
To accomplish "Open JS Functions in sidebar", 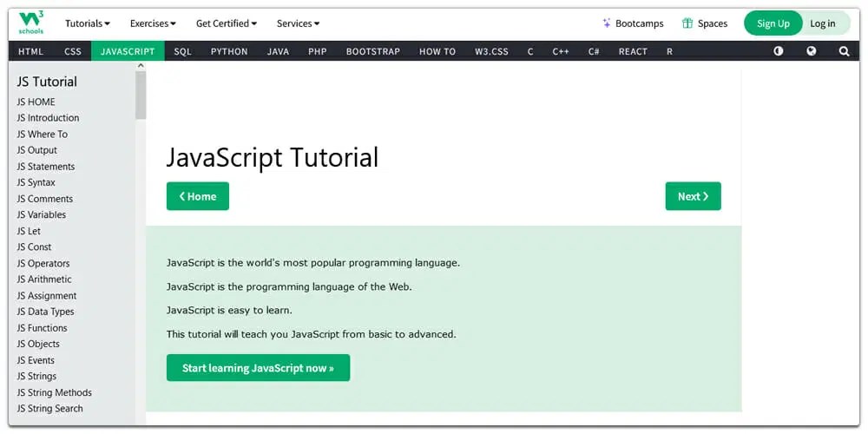I will pos(42,328).
